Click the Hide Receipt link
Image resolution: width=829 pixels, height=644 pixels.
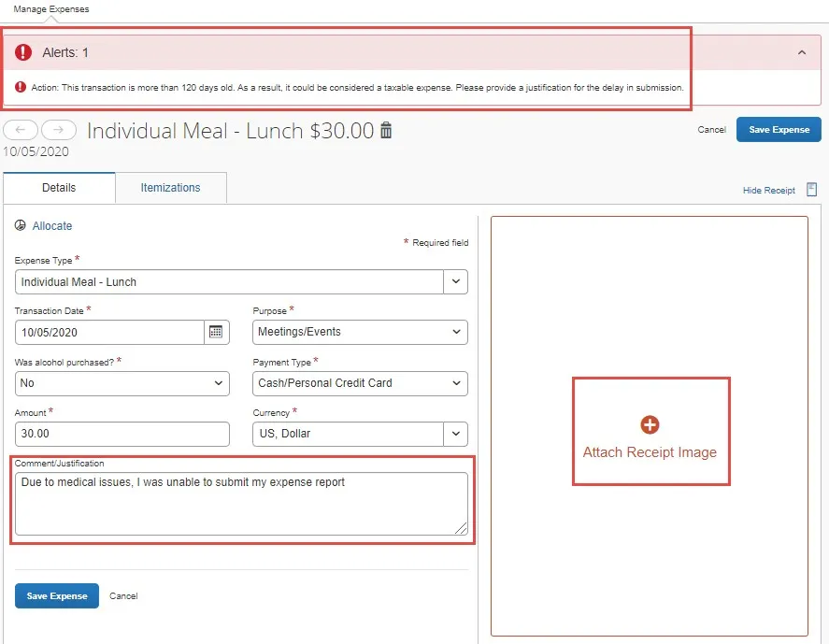[769, 191]
